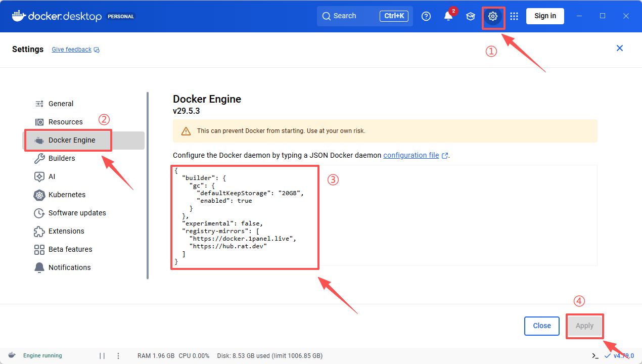Click inside the daemon JSON configuration editor

[x=385, y=215]
